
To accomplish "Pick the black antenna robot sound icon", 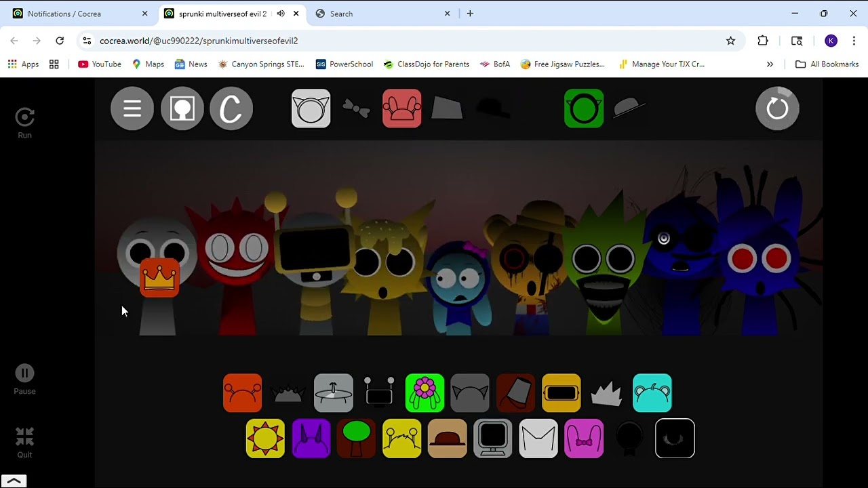I will pos(379,392).
